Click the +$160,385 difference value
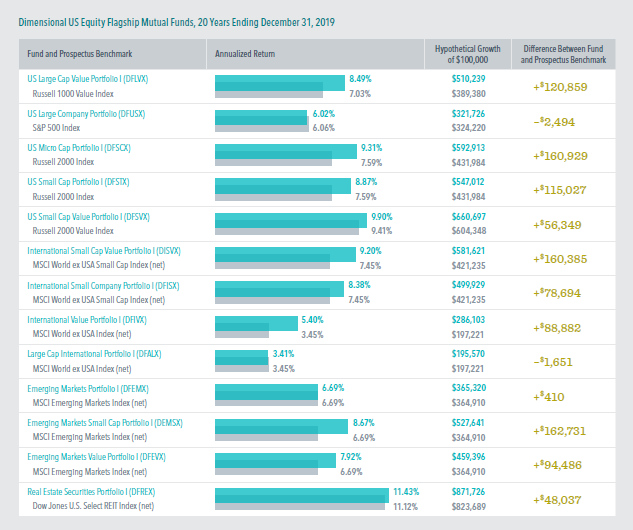Screen dimensions: 633x530 click(560, 259)
